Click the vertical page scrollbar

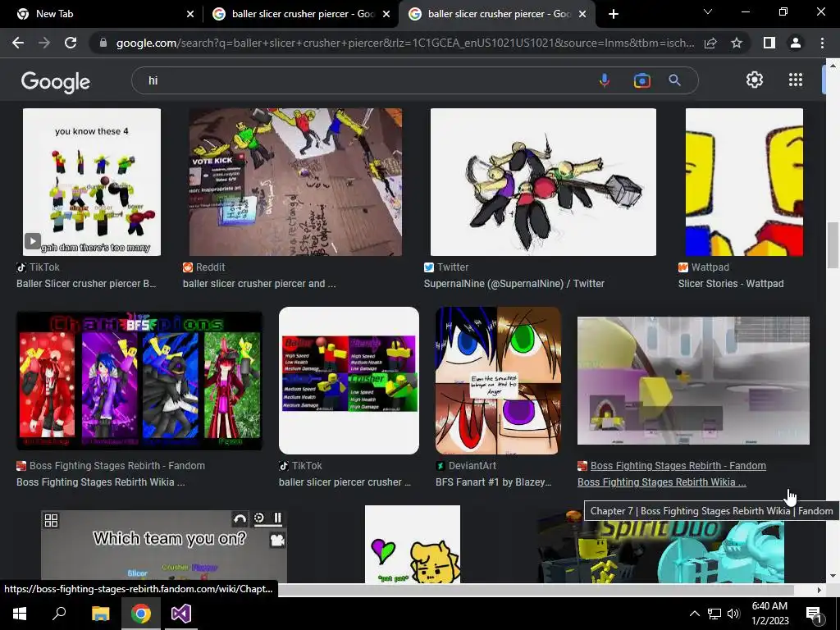833,244
